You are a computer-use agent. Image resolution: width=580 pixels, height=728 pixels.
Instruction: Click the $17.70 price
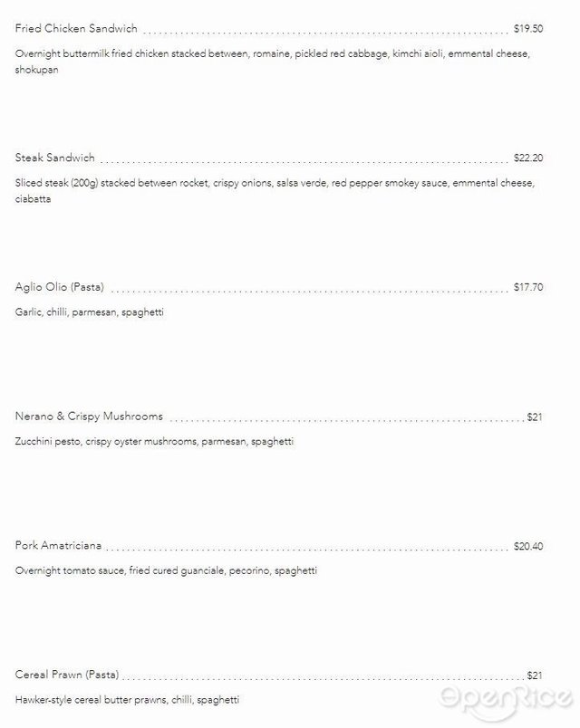click(528, 288)
